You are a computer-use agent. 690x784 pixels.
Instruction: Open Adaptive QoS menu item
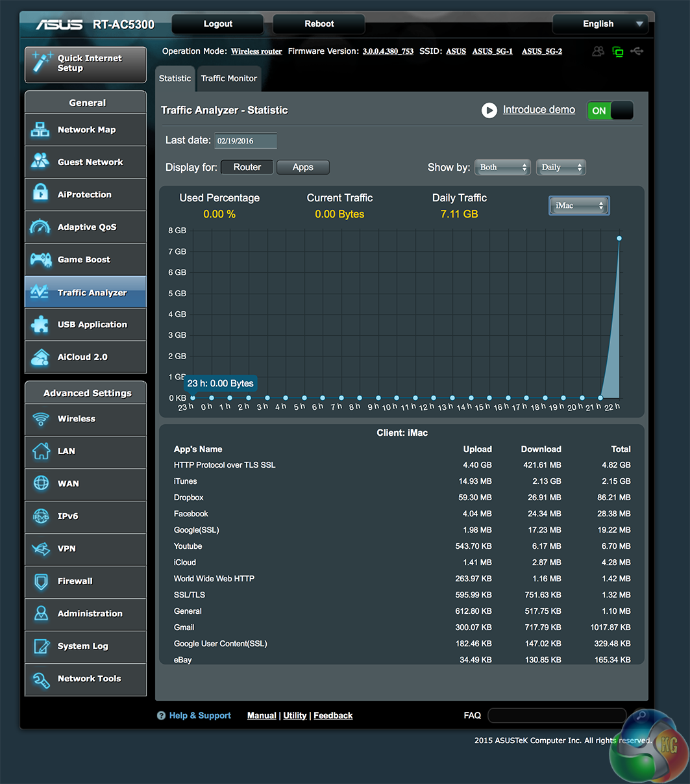(x=86, y=227)
